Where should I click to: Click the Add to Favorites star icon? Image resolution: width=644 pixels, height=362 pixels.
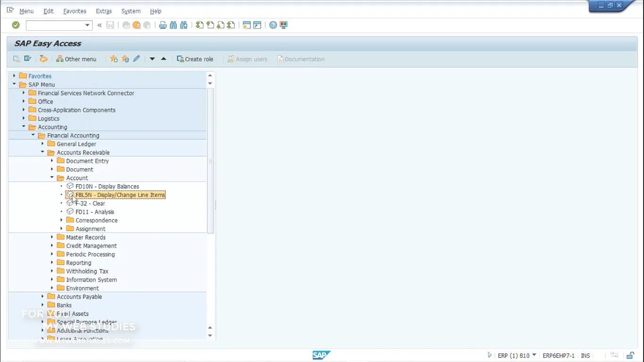[x=114, y=59]
